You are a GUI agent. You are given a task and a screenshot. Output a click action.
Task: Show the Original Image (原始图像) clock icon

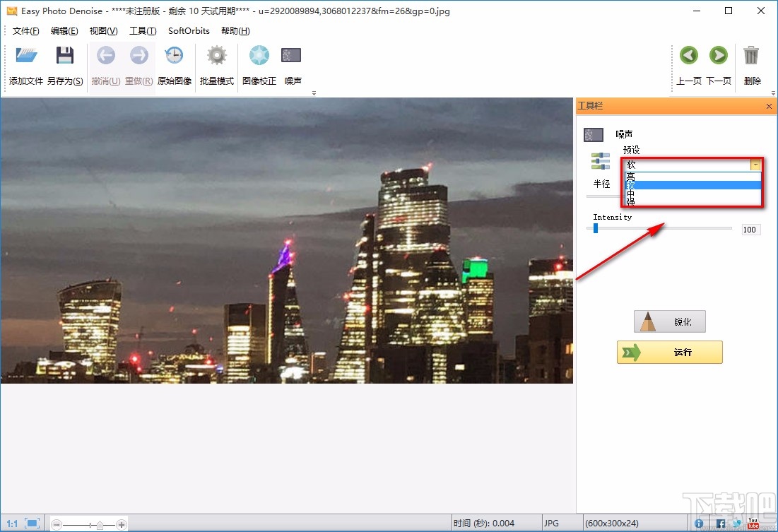174,55
